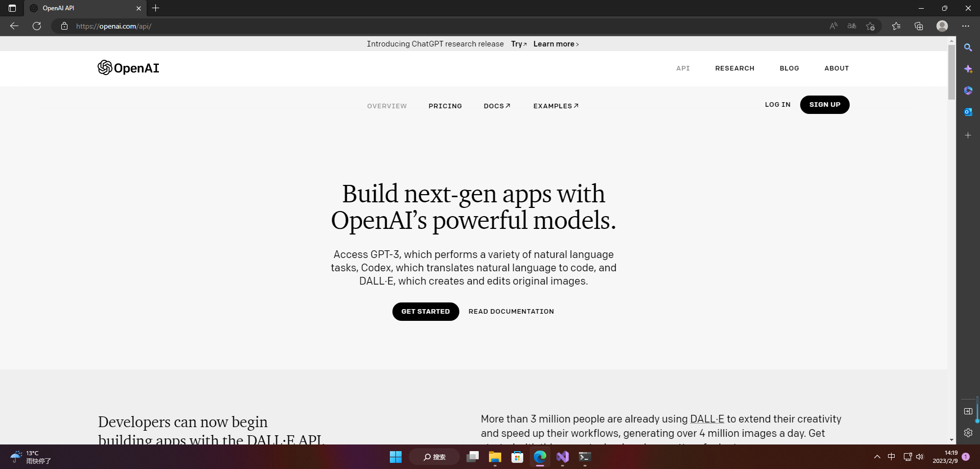Viewport: 980px width, 469px height.
Task: Click the vertical scrollbar thumb
Action: pos(951,72)
